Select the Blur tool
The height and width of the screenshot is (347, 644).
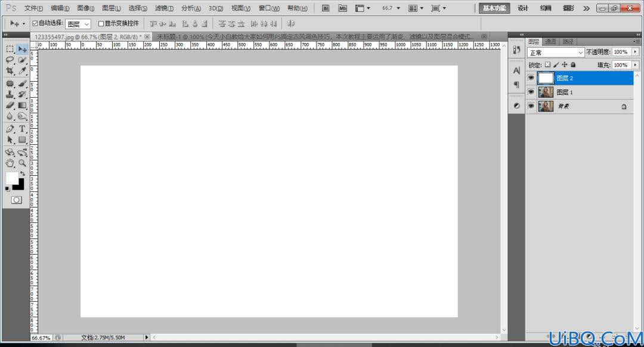pos(10,116)
